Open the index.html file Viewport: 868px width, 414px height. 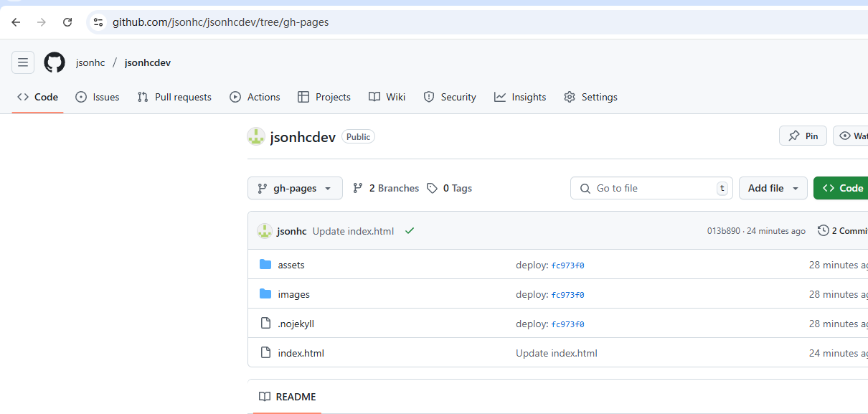coord(301,353)
